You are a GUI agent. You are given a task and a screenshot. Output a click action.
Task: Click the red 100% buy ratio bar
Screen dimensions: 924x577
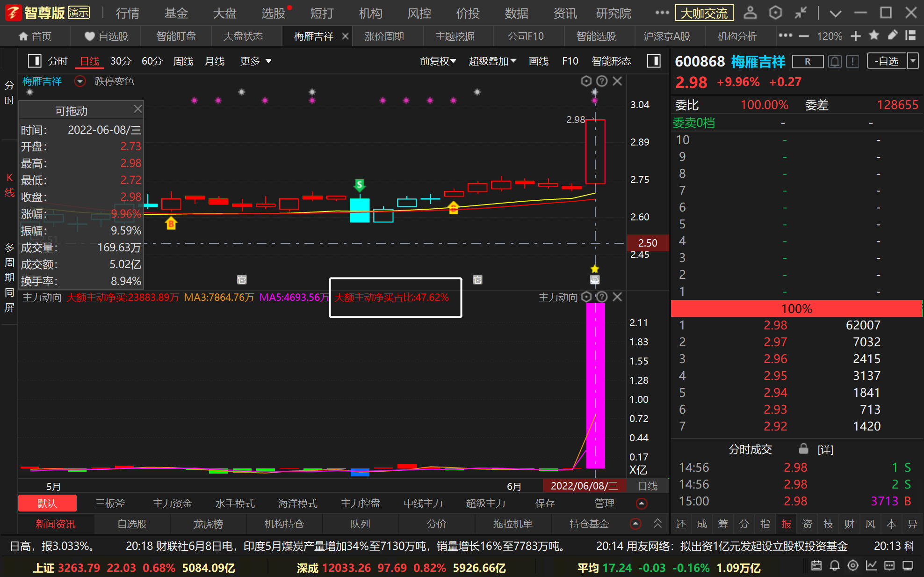(x=796, y=309)
